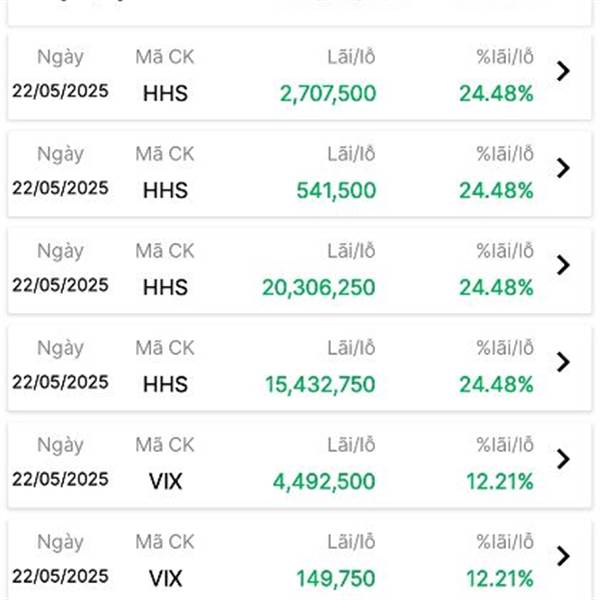Select the profit amount 2,707,500
The width and height of the screenshot is (600, 600).
pos(328,94)
